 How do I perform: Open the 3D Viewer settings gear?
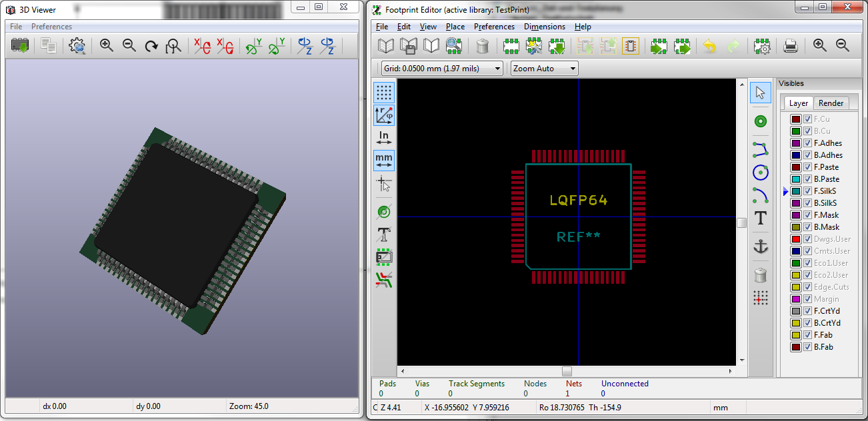[x=78, y=46]
